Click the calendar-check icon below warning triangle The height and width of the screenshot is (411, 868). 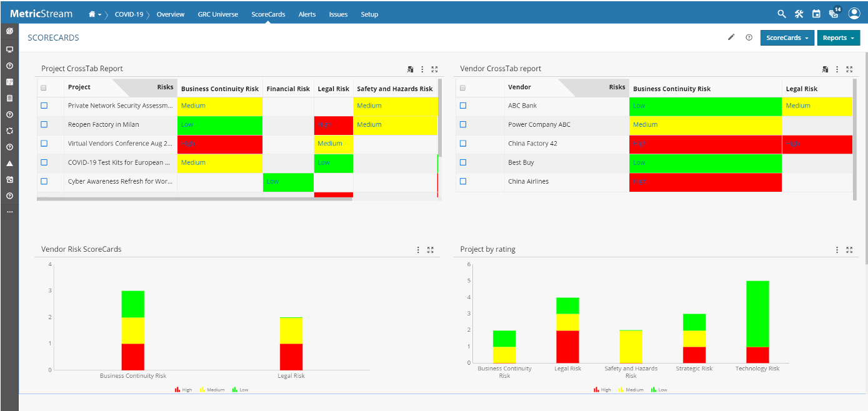point(9,180)
